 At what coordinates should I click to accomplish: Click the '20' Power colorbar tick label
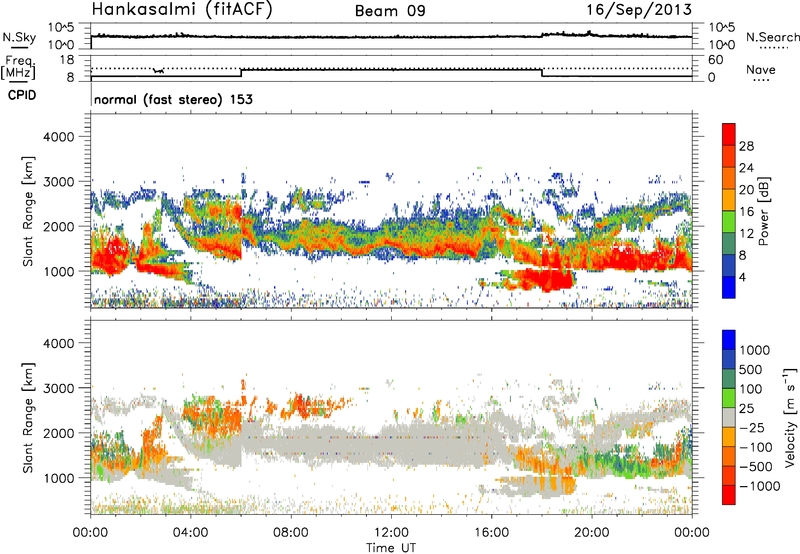click(746, 190)
